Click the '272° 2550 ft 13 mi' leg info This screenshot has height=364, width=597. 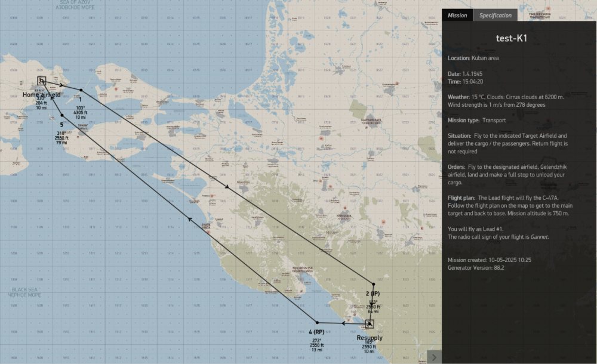(x=317, y=345)
